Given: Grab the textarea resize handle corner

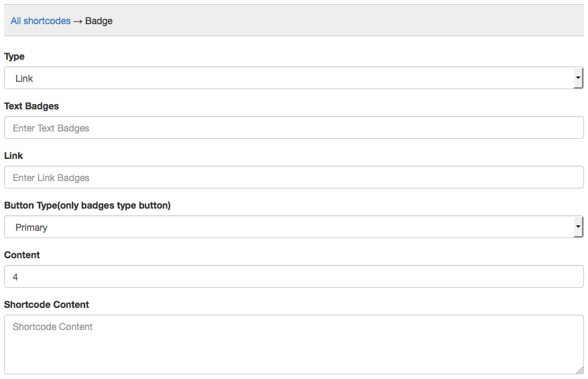Looking at the screenshot, I should click(x=581, y=370).
